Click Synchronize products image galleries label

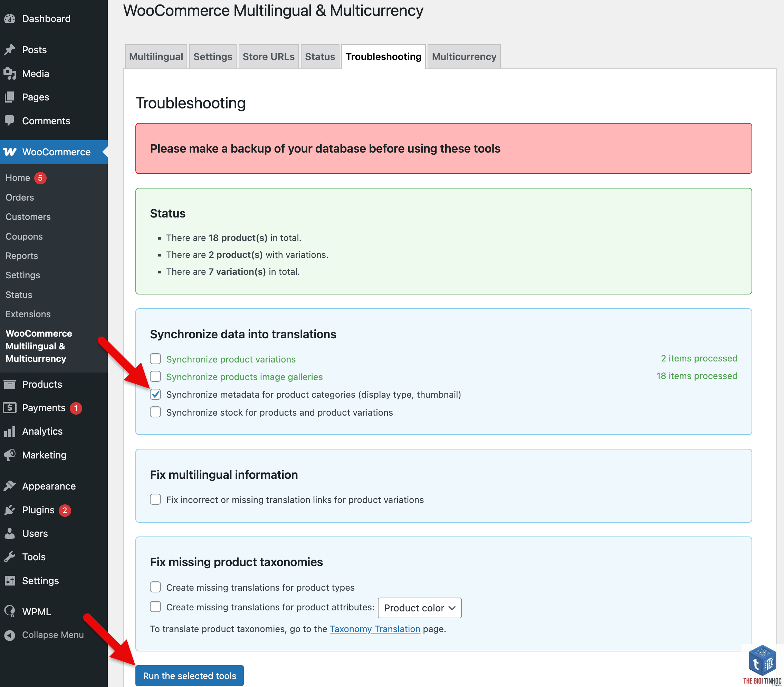(244, 377)
